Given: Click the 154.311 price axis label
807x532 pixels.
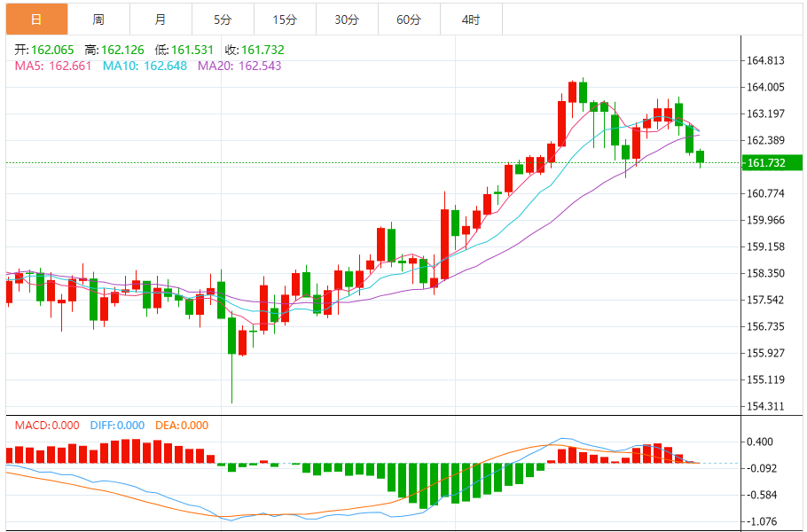Looking at the screenshot, I should point(766,406).
